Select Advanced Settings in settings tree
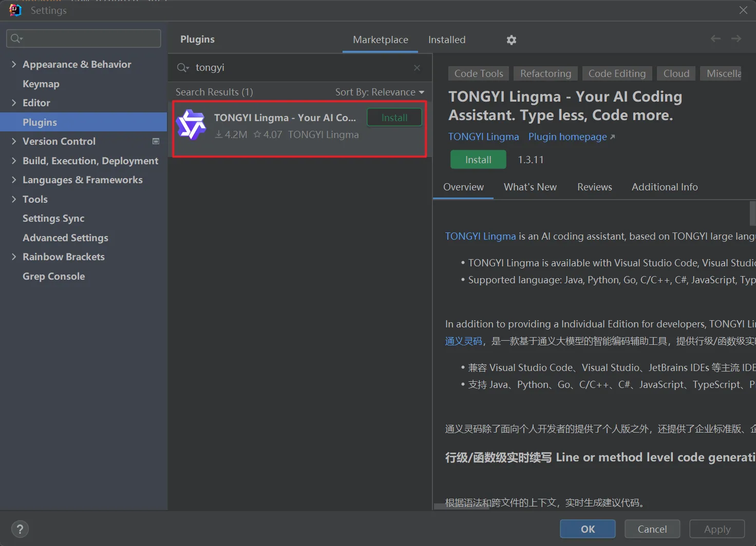This screenshot has width=756, height=546. point(65,238)
